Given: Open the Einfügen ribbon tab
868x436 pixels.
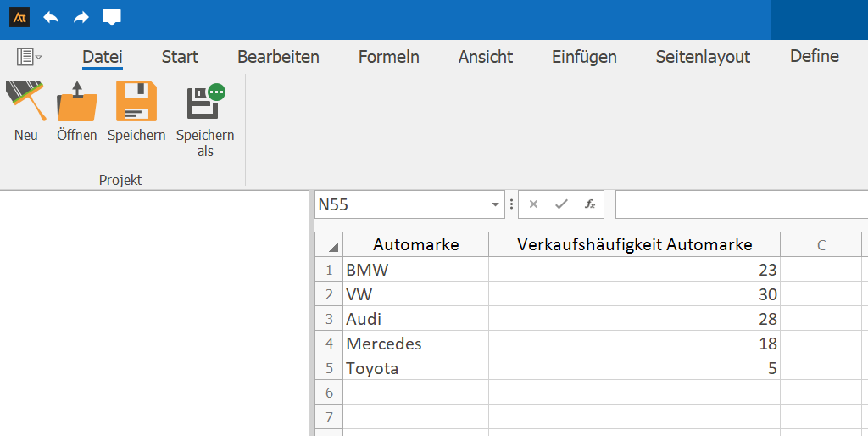Looking at the screenshot, I should [584, 57].
